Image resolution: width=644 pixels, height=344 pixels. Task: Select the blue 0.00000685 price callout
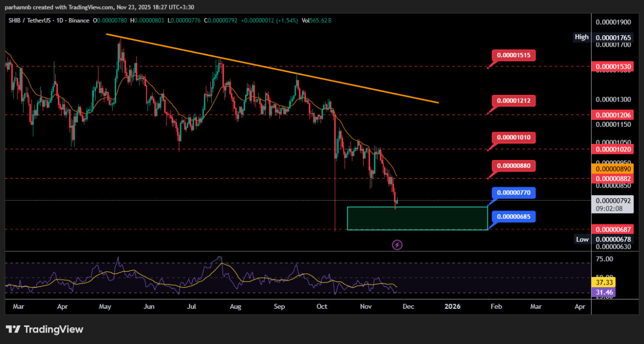[513, 217]
